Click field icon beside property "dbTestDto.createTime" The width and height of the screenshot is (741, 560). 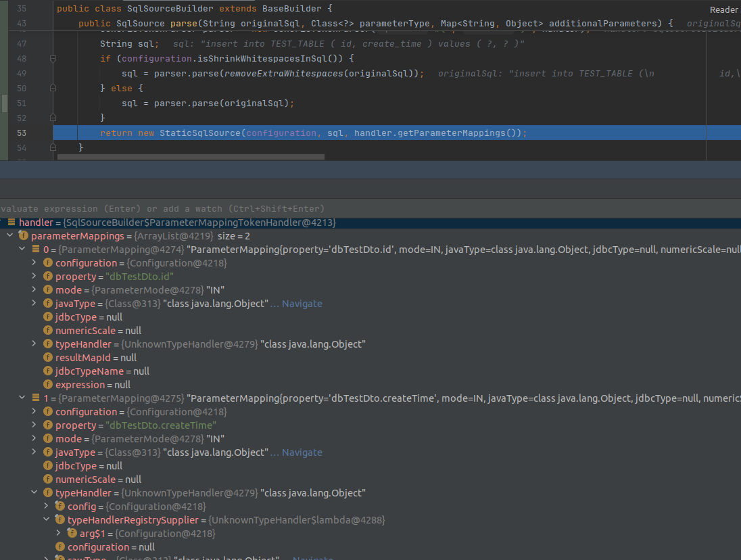click(x=48, y=425)
